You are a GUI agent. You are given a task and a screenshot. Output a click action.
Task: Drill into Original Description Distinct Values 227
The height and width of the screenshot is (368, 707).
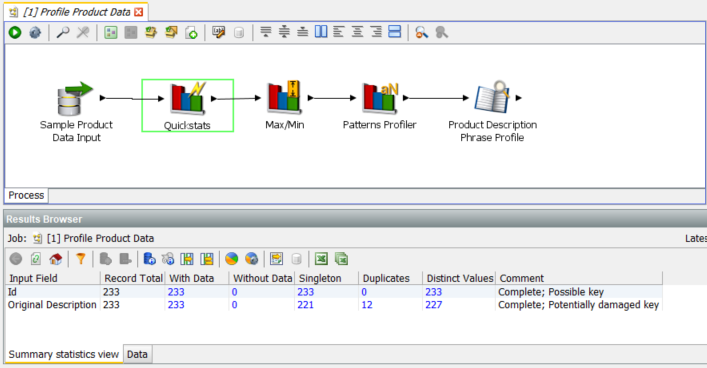pos(433,305)
